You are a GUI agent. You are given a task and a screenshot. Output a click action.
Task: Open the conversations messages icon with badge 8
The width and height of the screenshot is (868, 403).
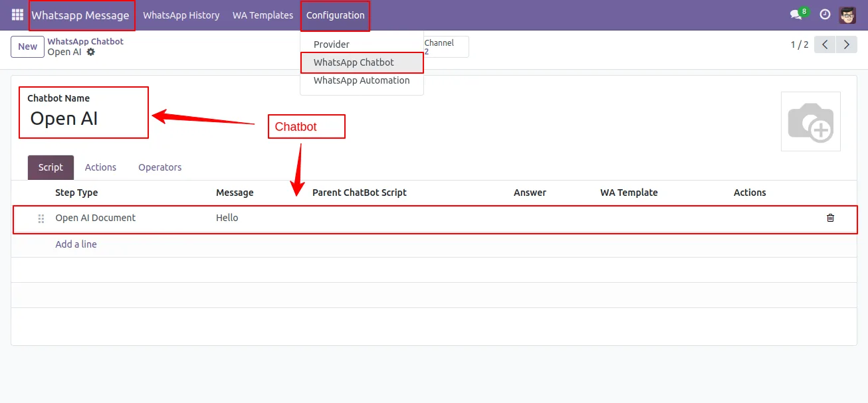click(798, 14)
